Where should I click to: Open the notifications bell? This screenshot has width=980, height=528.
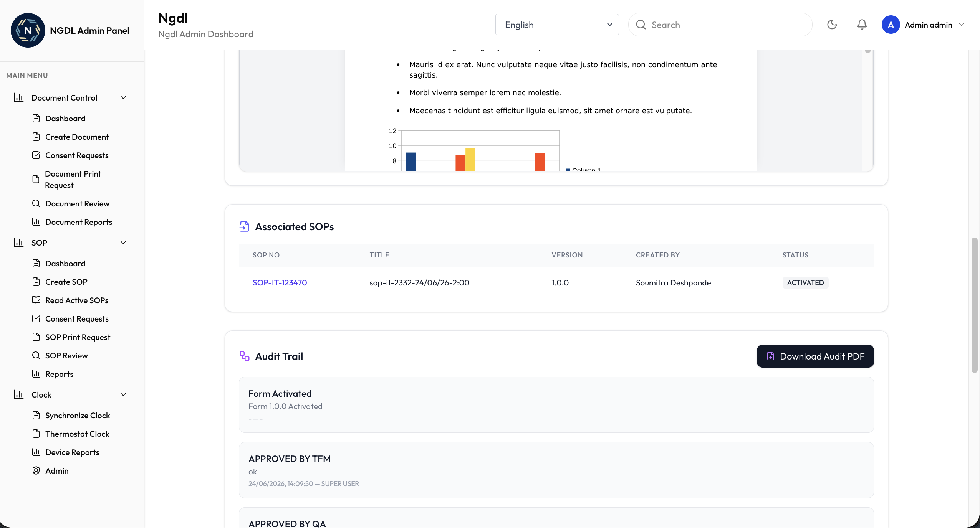(862, 25)
